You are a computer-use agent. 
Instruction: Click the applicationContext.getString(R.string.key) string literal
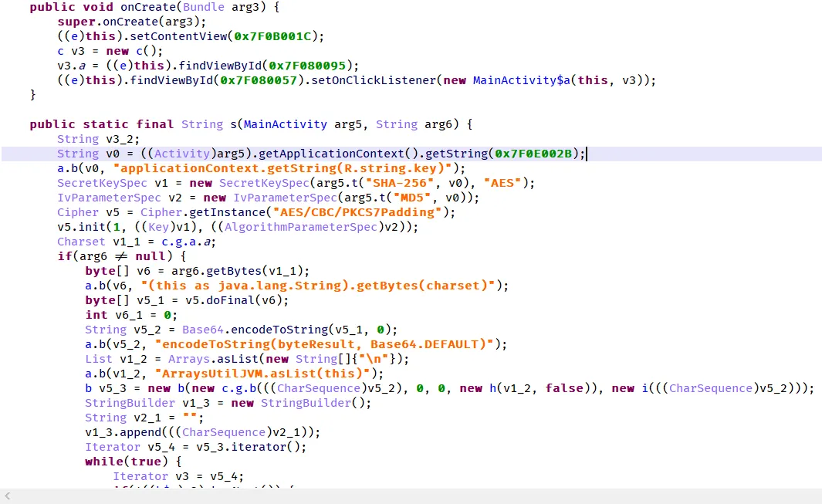[x=282, y=168]
